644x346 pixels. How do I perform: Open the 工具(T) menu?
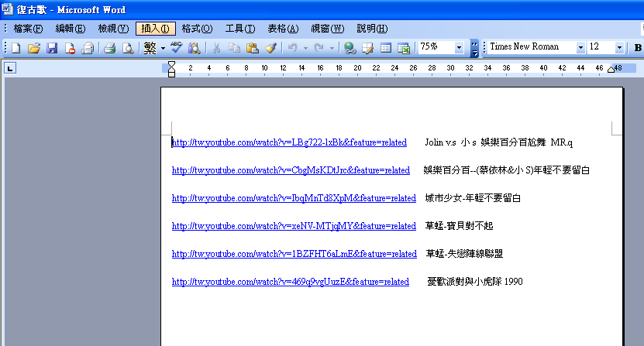tap(240, 29)
